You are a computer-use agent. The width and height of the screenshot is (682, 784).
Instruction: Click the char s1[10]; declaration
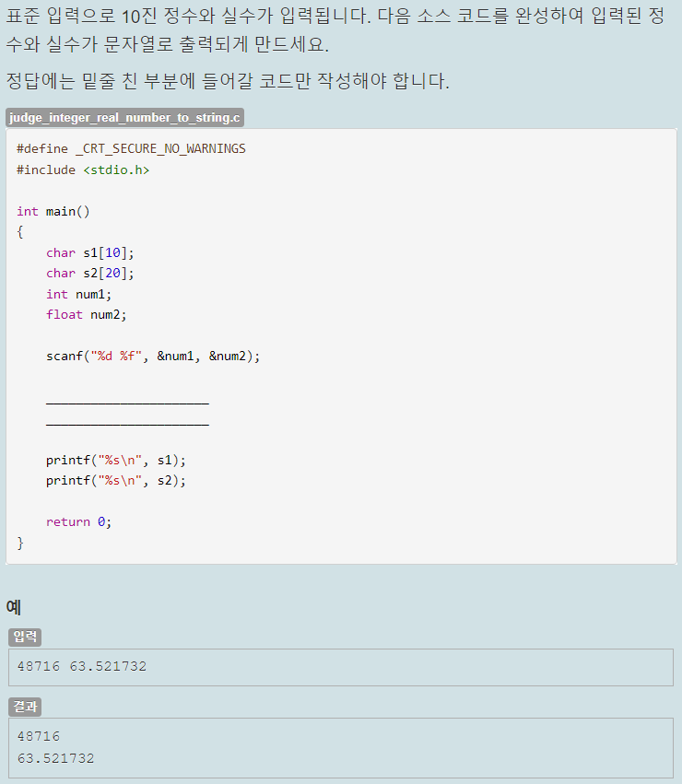click(90, 253)
